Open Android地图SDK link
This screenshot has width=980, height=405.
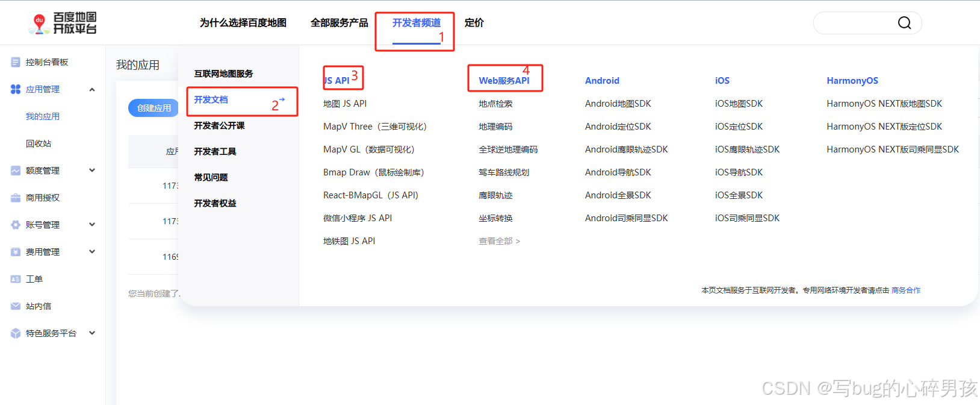[x=618, y=104]
